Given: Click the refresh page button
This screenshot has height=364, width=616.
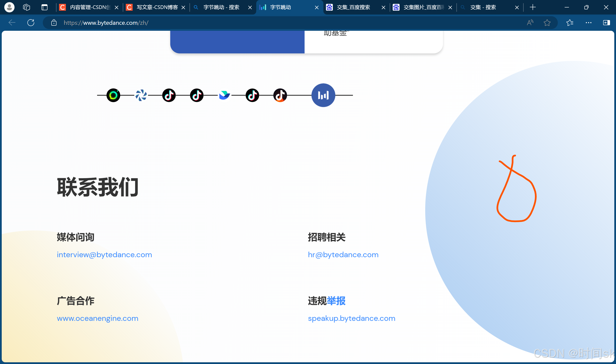Looking at the screenshot, I should coord(31,23).
